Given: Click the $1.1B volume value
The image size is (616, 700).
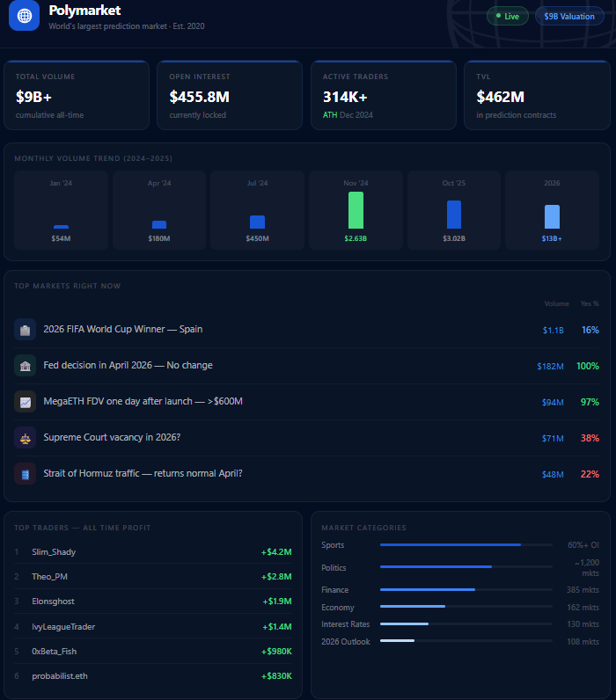Looking at the screenshot, I should 553,331.
